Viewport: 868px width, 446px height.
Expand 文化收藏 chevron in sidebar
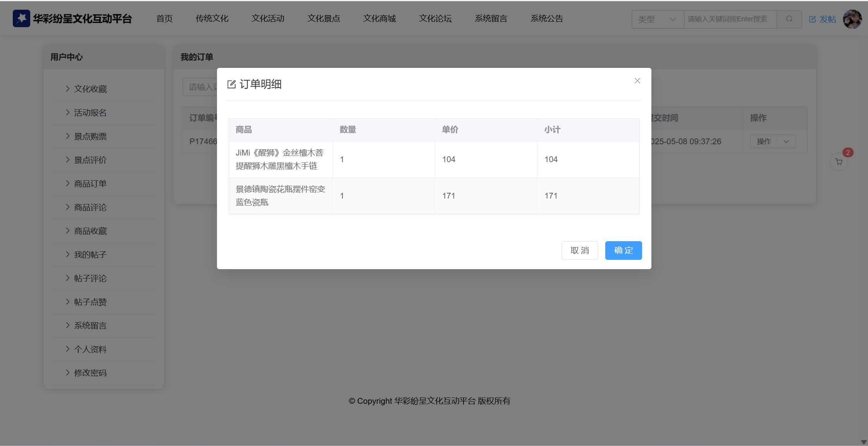click(67, 89)
